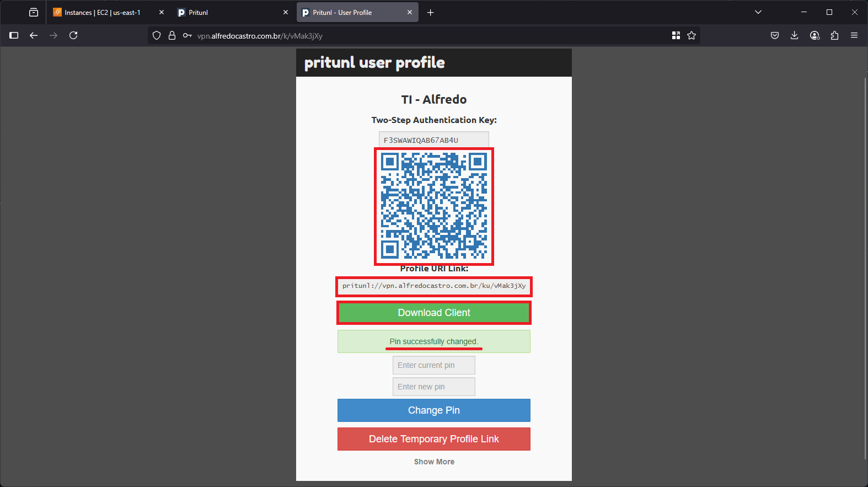Maximize the browser window
Viewport: 868px width, 487px height.
pos(829,12)
